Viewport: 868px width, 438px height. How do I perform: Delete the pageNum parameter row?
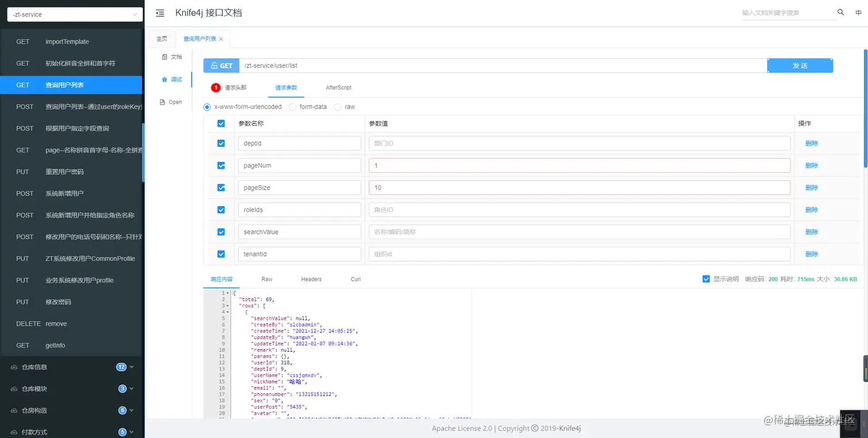coord(812,165)
